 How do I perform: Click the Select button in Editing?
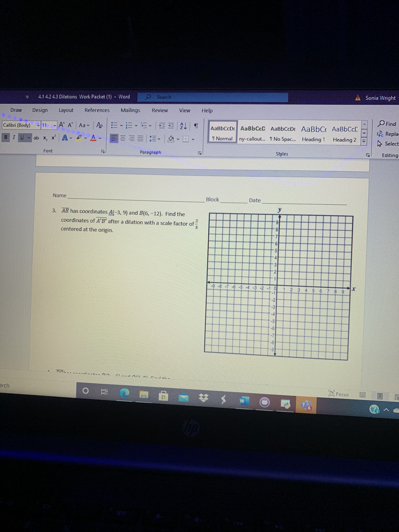click(388, 144)
